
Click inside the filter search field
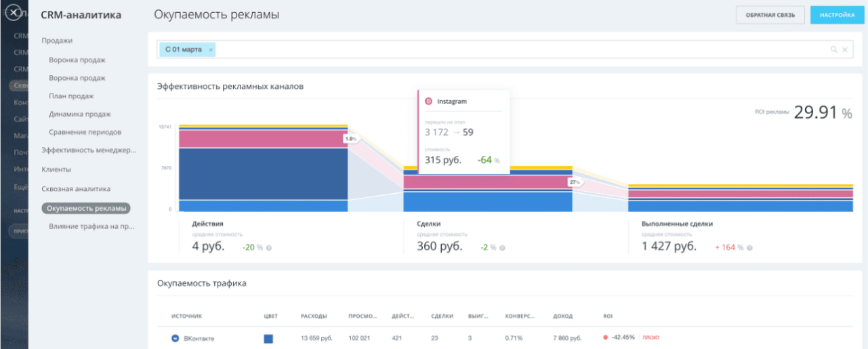coord(515,49)
